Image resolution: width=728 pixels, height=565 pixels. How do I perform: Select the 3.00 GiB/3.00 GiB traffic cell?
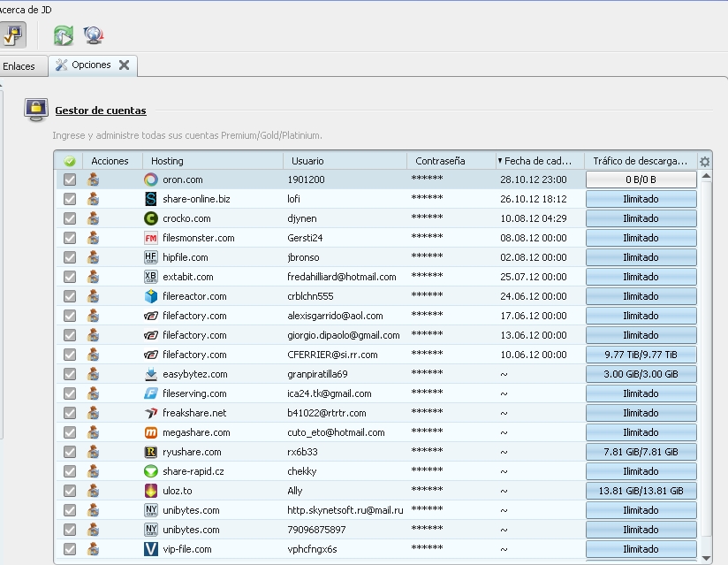coord(641,374)
